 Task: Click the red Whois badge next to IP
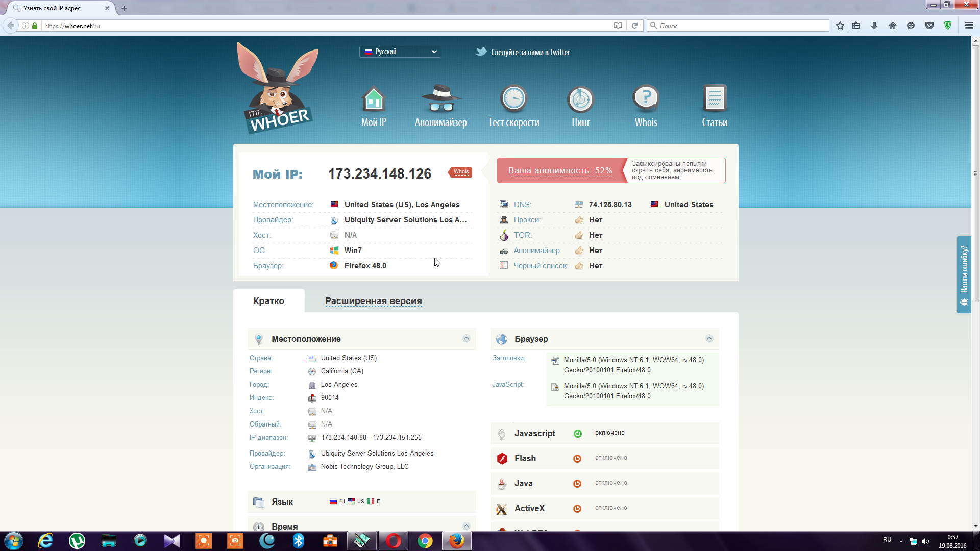(460, 172)
